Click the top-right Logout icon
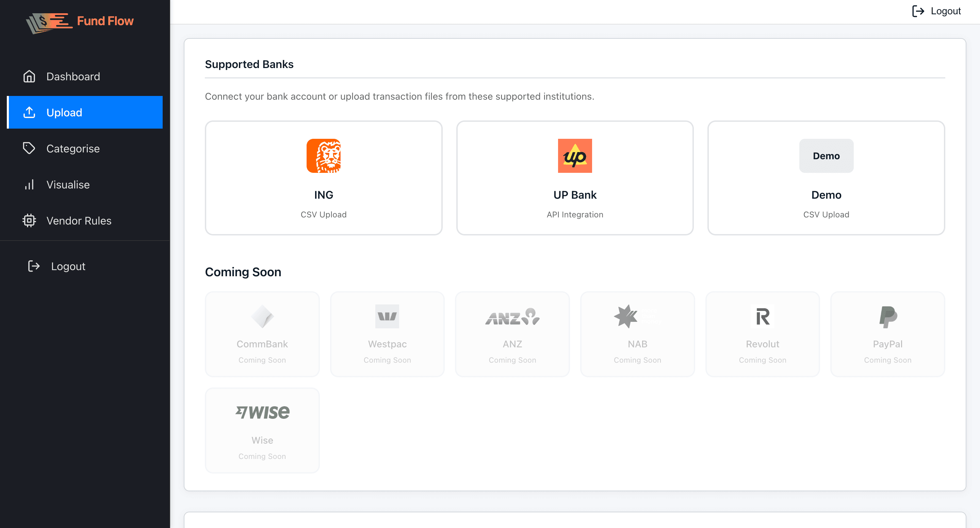This screenshot has height=528, width=980. 918,11
